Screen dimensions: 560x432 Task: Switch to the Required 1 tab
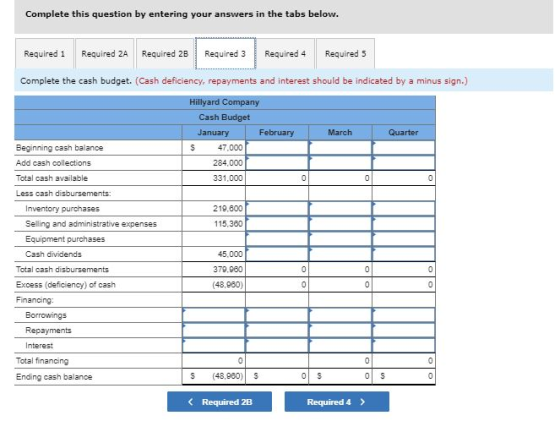tap(44, 54)
